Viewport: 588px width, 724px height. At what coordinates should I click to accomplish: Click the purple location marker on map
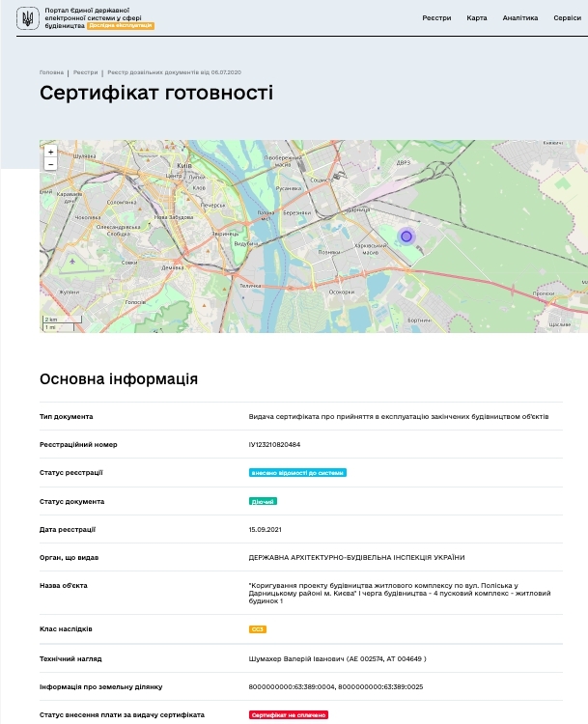click(406, 237)
